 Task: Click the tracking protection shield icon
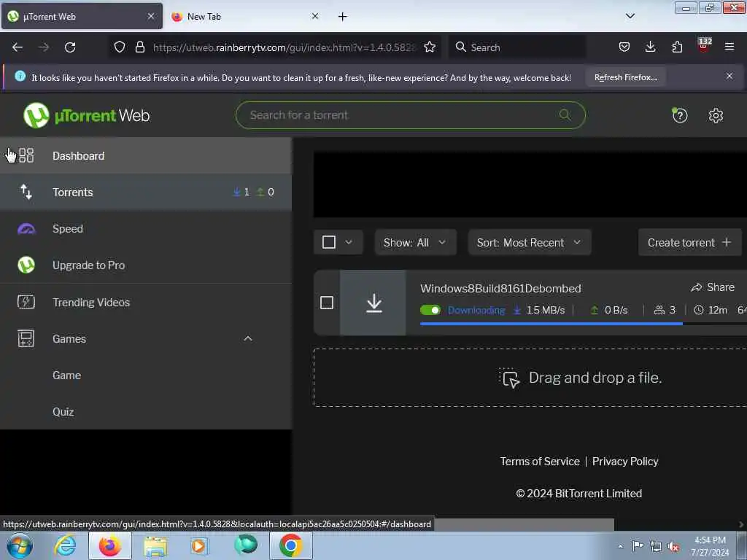point(120,47)
